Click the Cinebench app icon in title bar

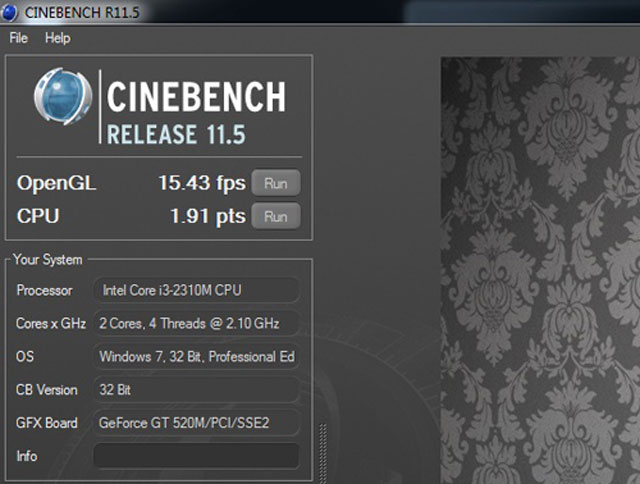(x=10, y=11)
